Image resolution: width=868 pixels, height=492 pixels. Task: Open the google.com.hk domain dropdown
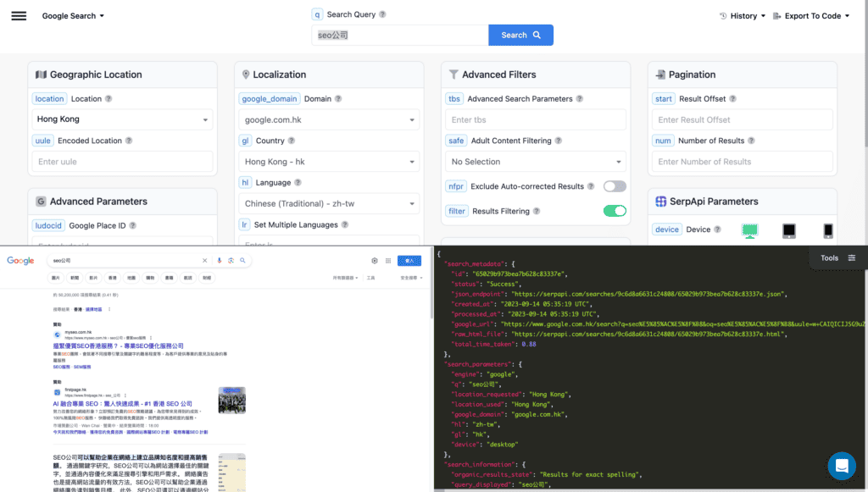329,119
